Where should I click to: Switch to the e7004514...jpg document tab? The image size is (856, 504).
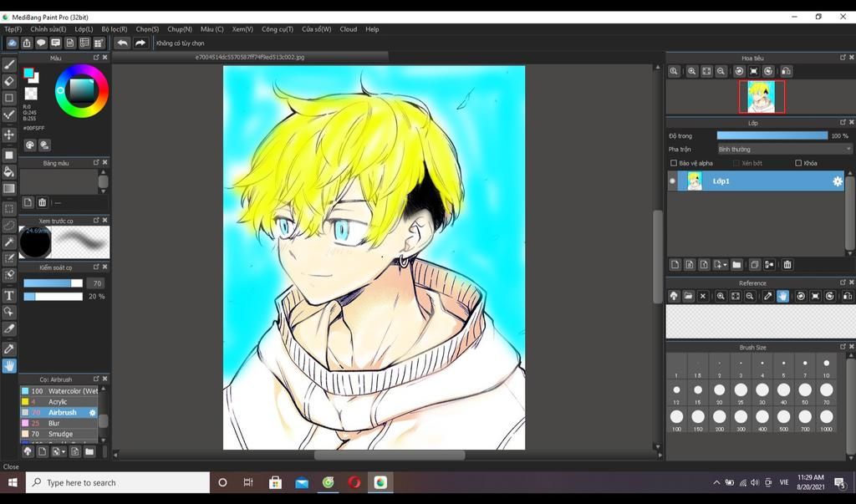tap(250, 57)
